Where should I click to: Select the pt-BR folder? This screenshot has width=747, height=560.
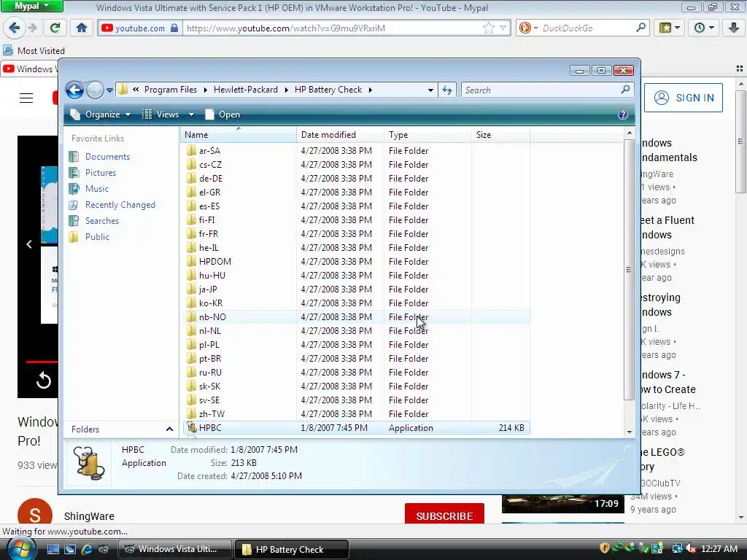(x=356, y=358)
